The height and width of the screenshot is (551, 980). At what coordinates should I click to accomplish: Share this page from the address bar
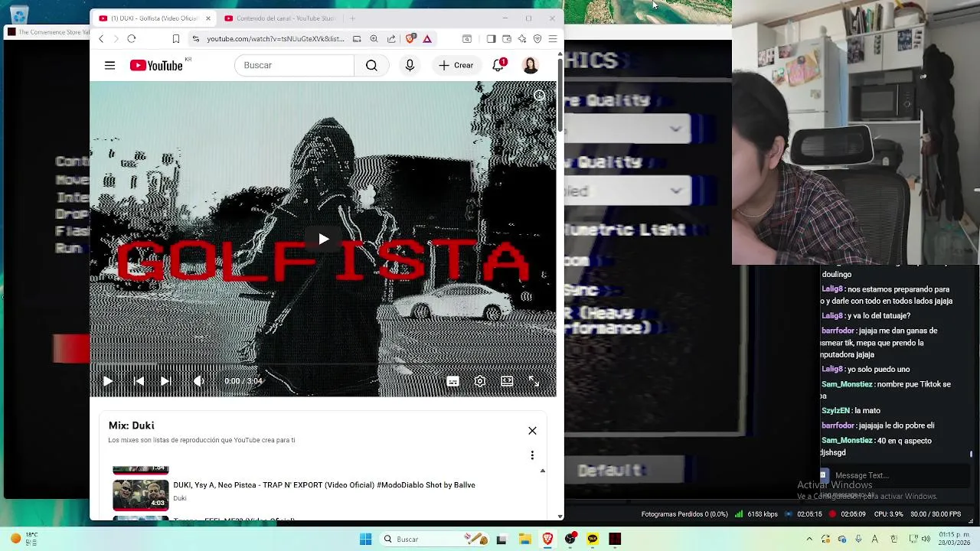point(391,39)
